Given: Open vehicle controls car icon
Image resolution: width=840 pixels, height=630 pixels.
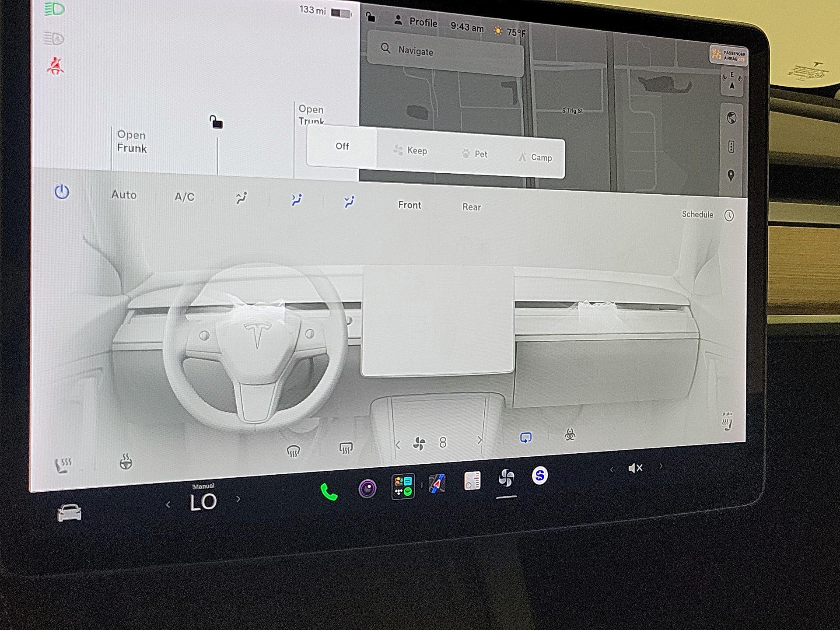Looking at the screenshot, I should click(x=70, y=513).
